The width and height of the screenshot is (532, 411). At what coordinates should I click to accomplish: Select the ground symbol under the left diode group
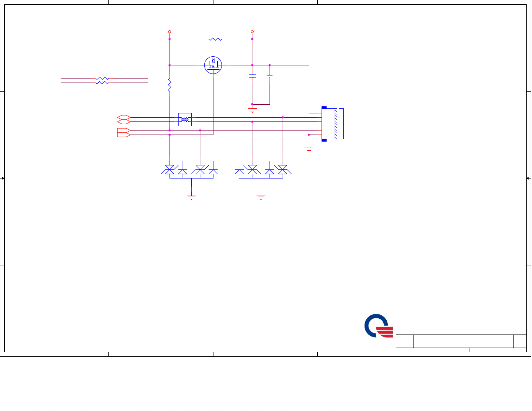point(191,198)
